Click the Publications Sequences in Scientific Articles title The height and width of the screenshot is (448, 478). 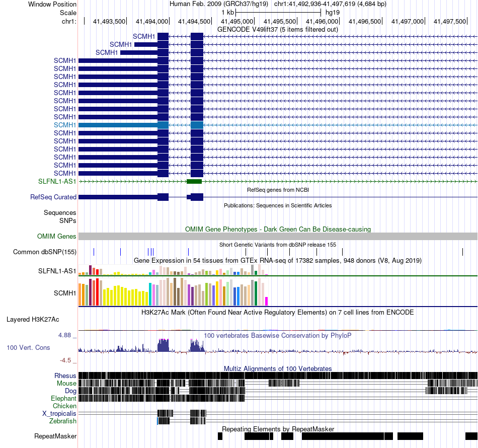pyautogui.click(x=278, y=205)
